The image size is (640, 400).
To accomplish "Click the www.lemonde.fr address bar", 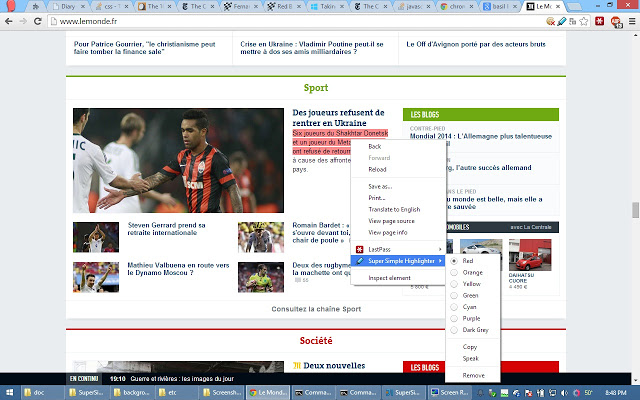I will (296, 21).
